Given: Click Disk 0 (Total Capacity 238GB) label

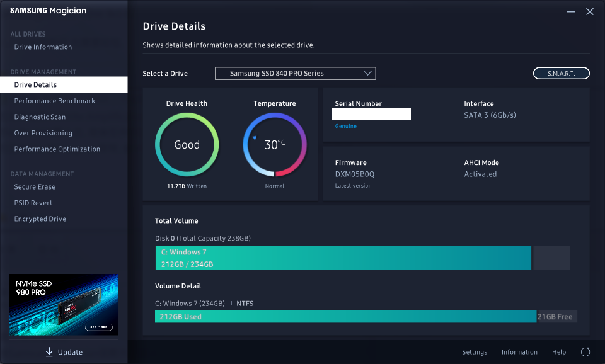Looking at the screenshot, I should coord(203,238).
